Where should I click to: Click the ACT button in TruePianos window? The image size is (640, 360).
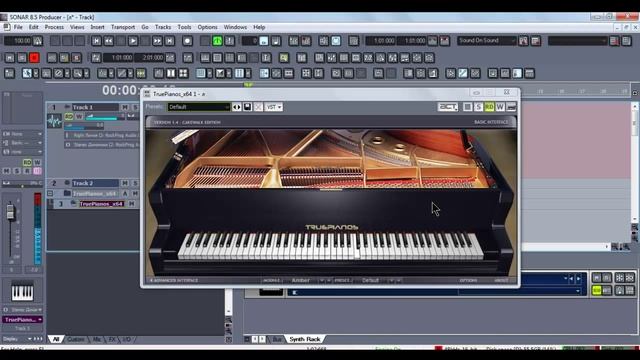(x=448, y=107)
